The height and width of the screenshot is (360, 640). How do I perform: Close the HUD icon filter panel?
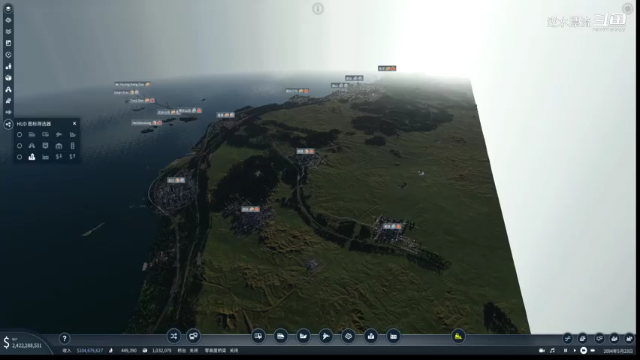[x=74, y=123]
